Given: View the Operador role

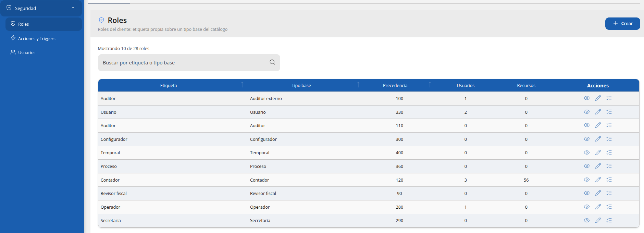Looking at the screenshot, I should coord(587,207).
